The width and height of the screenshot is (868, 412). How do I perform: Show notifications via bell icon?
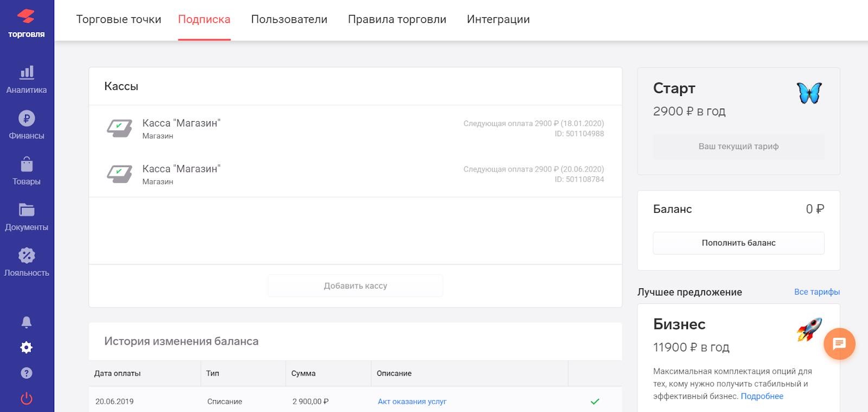click(x=27, y=322)
